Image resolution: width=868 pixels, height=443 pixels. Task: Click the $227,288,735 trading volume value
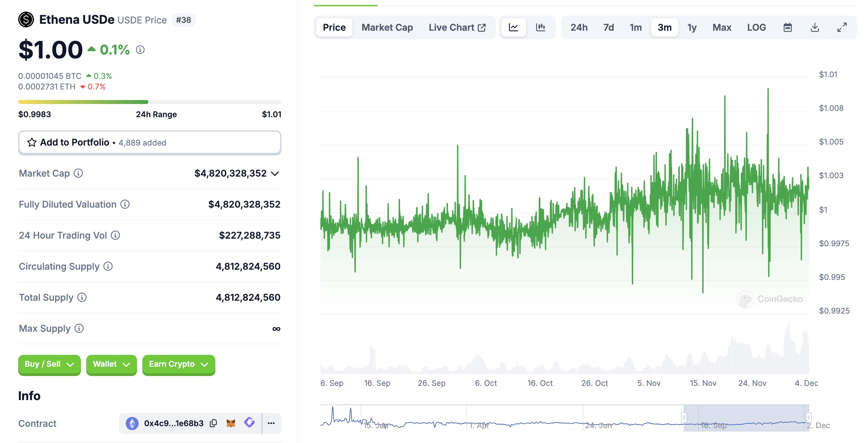(249, 235)
